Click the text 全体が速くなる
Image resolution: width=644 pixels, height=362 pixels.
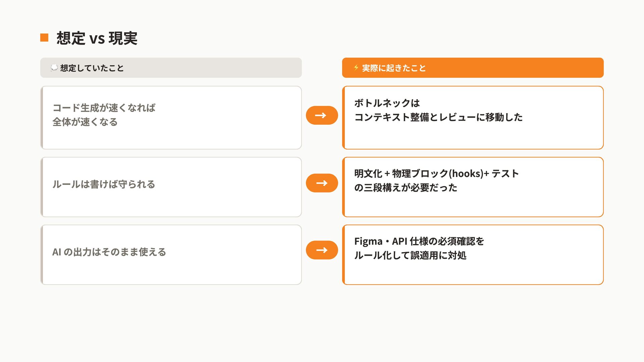click(x=85, y=122)
